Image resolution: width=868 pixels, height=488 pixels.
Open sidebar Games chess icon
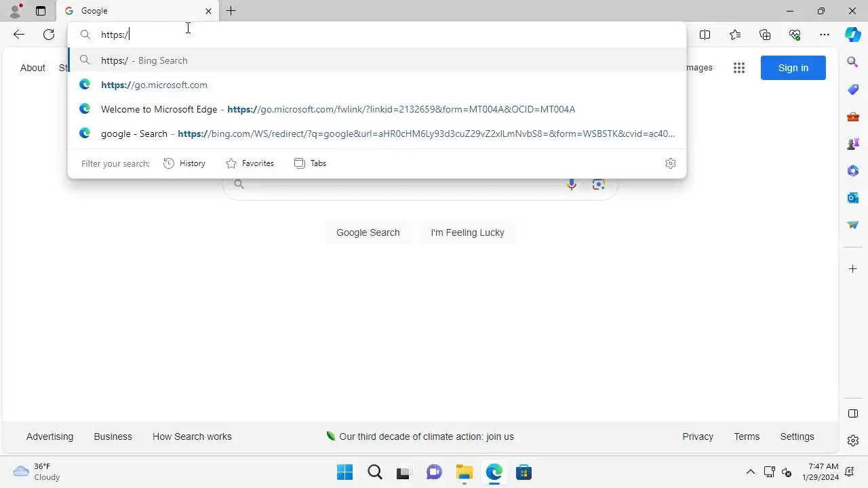click(x=853, y=144)
